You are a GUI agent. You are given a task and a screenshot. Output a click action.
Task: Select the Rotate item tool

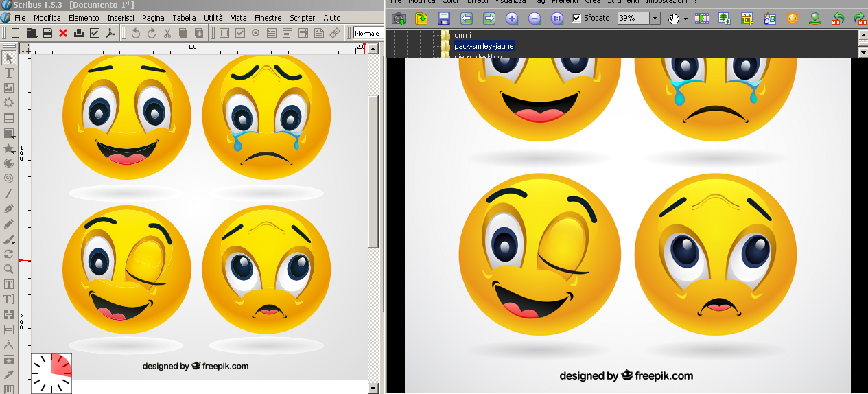click(9, 254)
